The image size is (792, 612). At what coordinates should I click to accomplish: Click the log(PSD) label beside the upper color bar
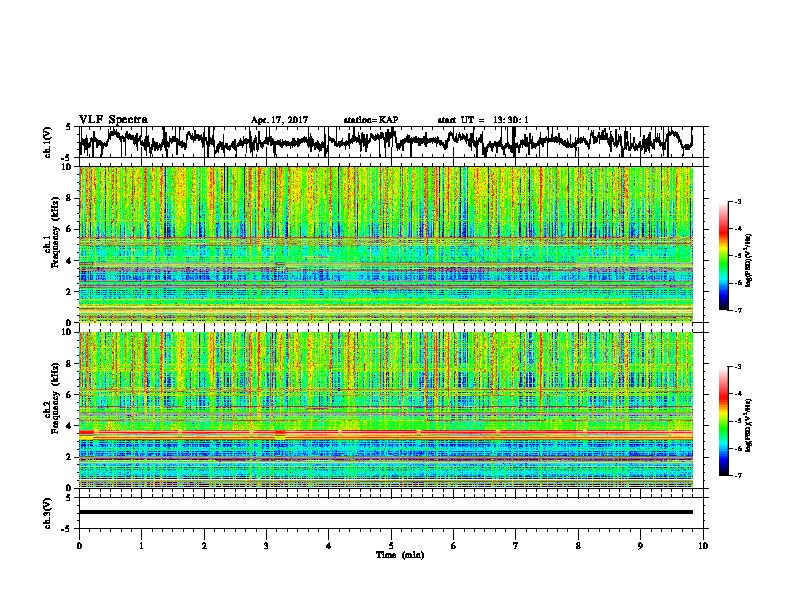pyautogui.click(x=749, y=260)
